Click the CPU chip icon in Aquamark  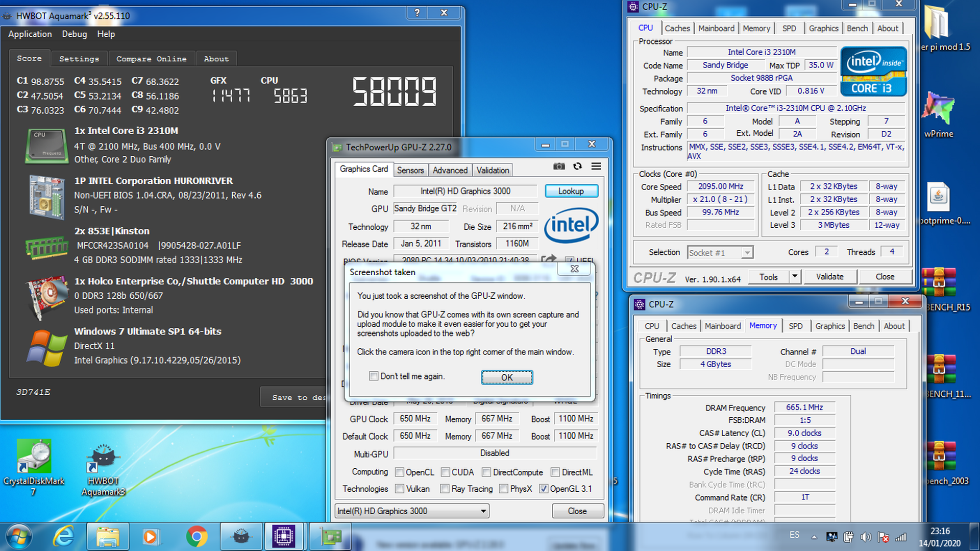[x=46, y=146]
